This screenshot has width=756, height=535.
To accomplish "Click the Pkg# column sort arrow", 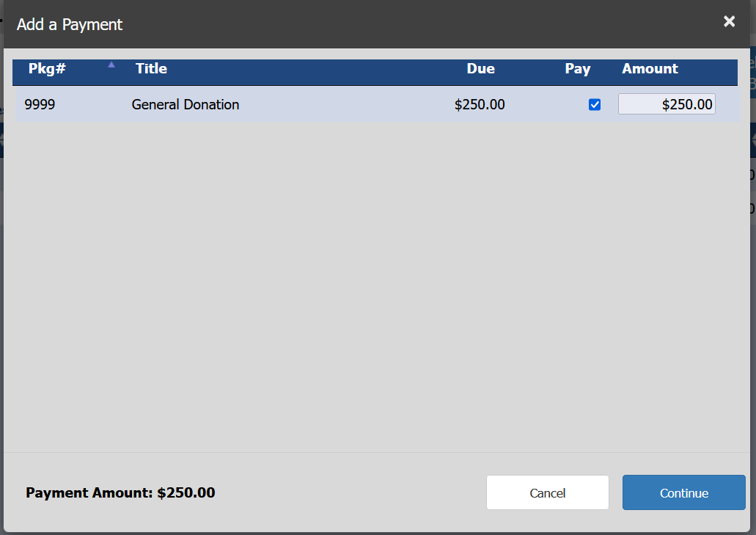I will [x=111, y=65].
